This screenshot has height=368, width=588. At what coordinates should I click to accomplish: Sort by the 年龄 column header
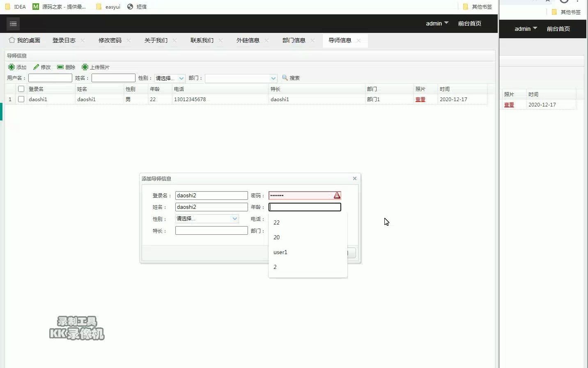pos(160,89)
